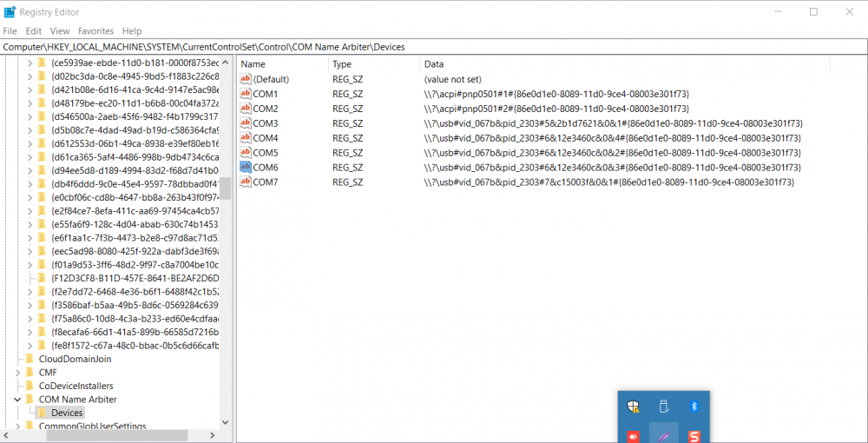This screenshot has height=443, width=868.
Task: Click the (Default) value icon
Action: click(x=246, y=79)
